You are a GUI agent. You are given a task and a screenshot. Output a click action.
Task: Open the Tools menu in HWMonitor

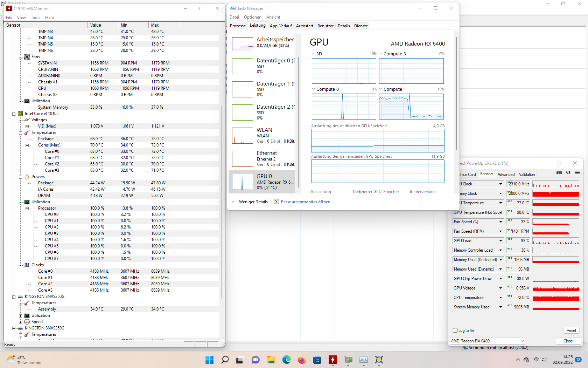tap(35, 18)
